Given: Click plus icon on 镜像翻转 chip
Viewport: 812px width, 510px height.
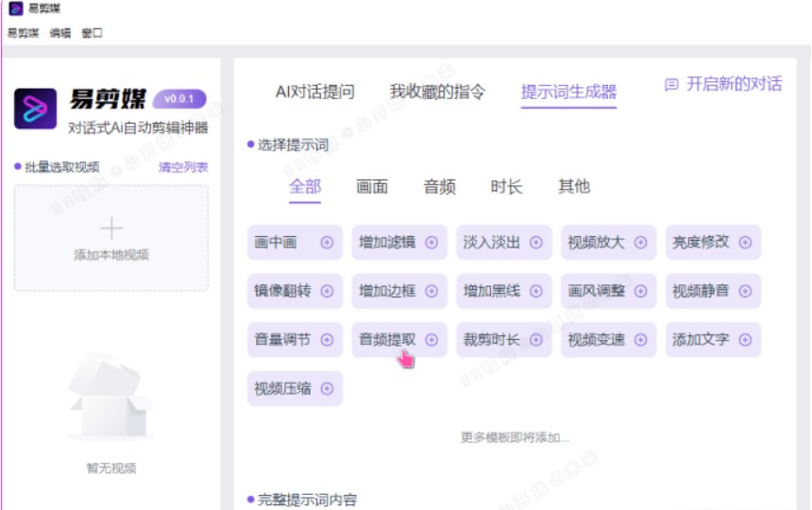Looking at the screenshot, I should click(327, 291).
